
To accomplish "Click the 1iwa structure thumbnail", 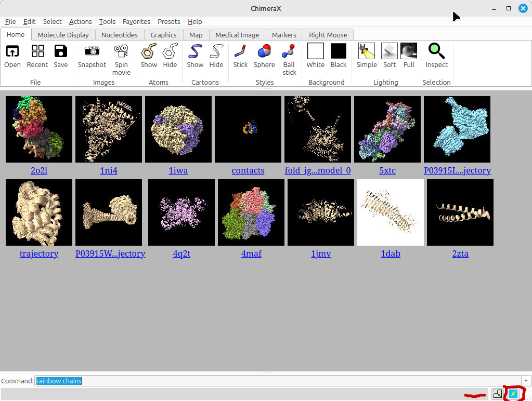I will click(x=178, y=129).
